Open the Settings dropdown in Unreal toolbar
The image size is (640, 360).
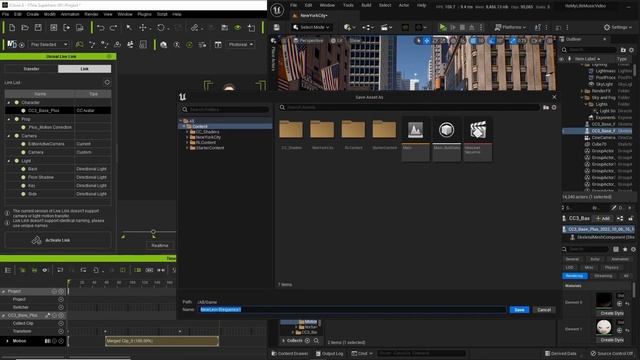(x=618, y=27)
